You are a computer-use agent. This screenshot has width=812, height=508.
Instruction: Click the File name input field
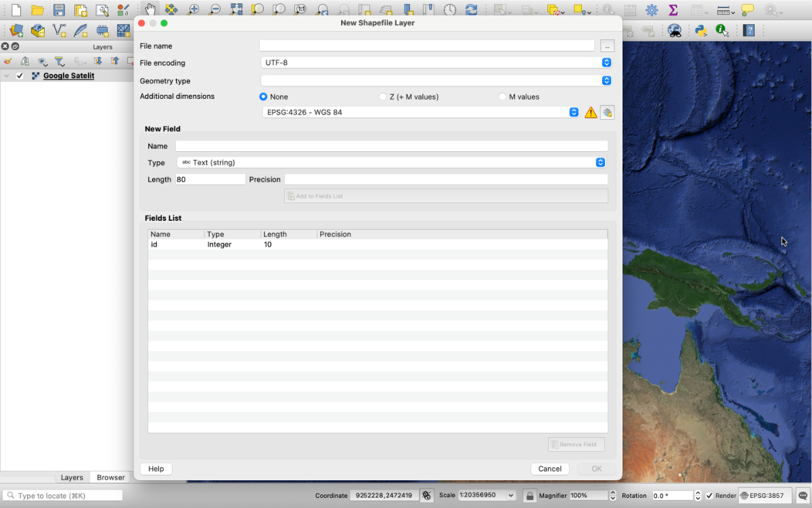(x=427, y=46)
